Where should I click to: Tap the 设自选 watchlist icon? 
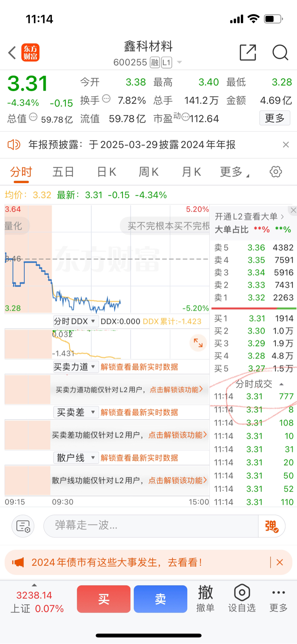click(x=242, y=598)
